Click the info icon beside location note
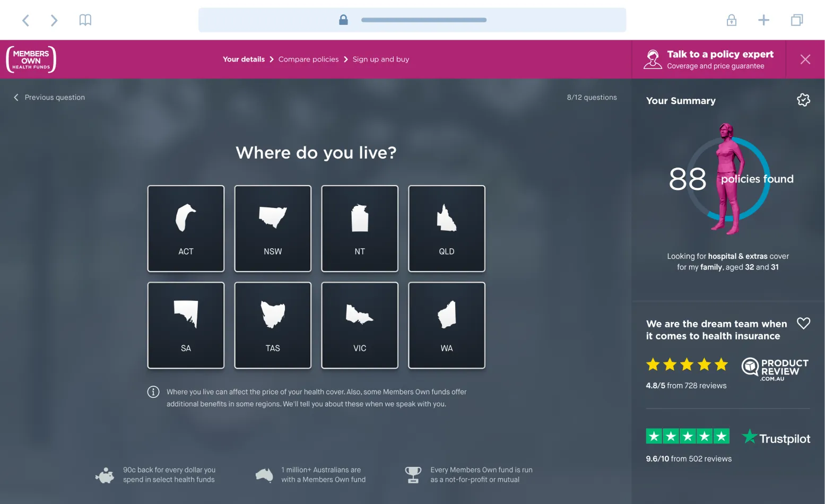The width and height of the screenshot is (825, 504). pos(153,392)
